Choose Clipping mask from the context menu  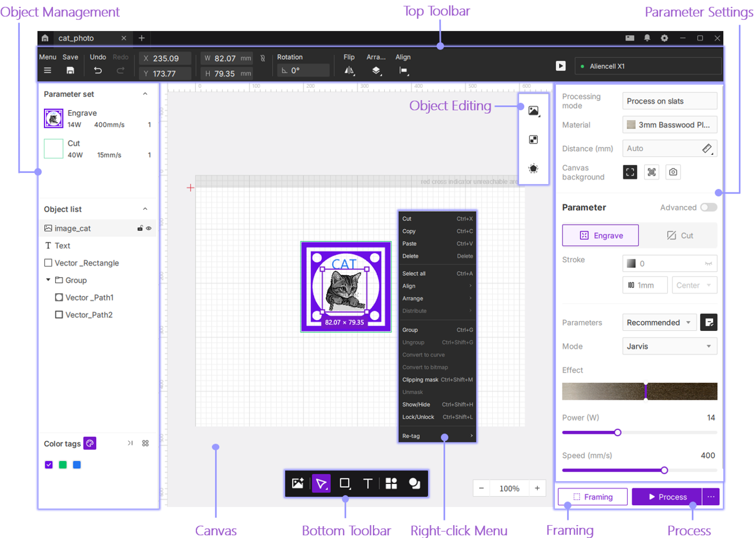(x=420, y=380)
